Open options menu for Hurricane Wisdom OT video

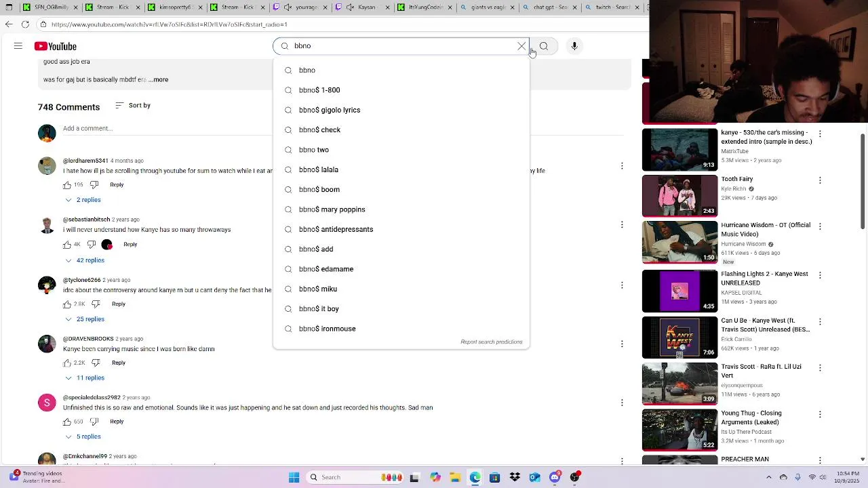pos(820,227)
